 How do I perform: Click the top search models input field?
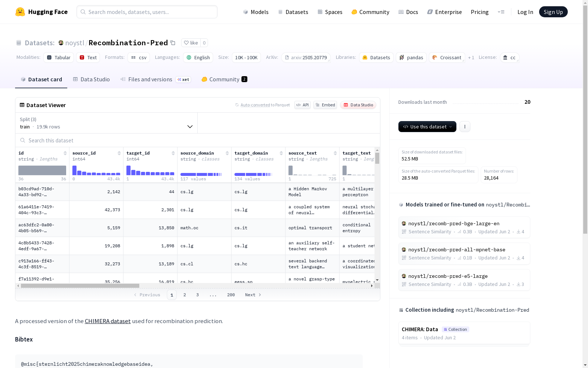(x=147, y=12)
